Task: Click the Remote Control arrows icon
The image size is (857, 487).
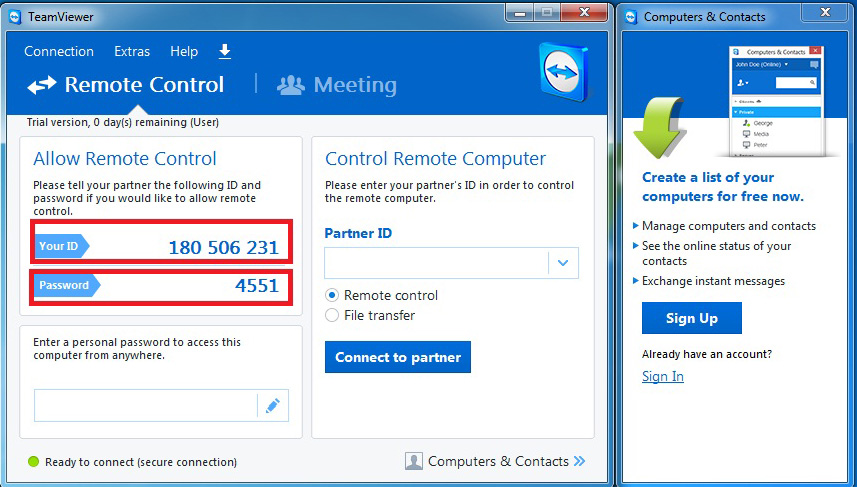Action: [x=41, y=86]
